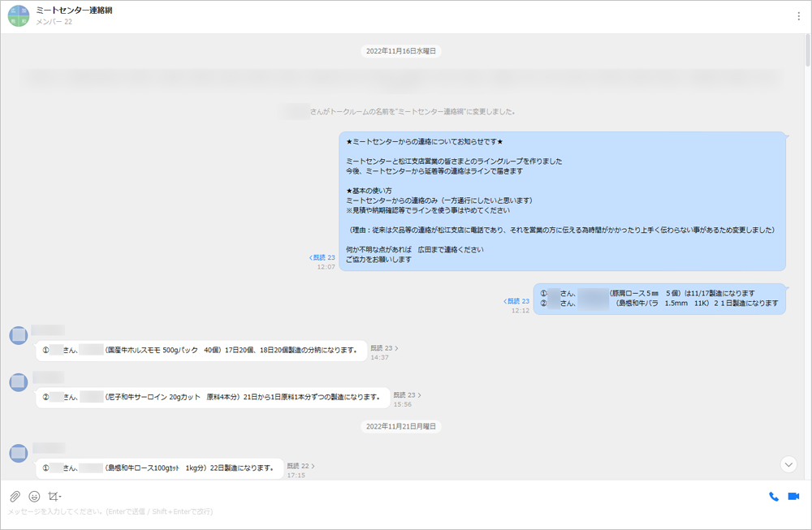Click the 2022年11月21日月曜日 date label
Image resolution: width=812 pixels, height=530 pixels.
tap(401, 426)
